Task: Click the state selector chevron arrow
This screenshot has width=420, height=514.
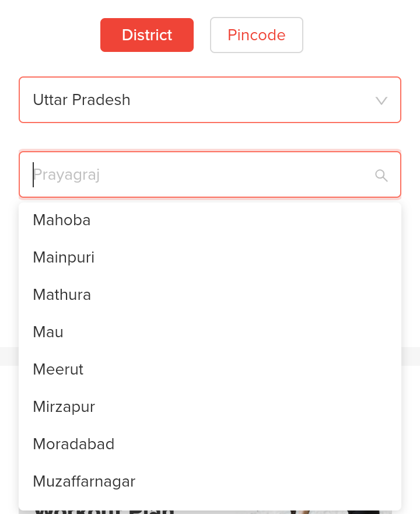Action: 381,100
